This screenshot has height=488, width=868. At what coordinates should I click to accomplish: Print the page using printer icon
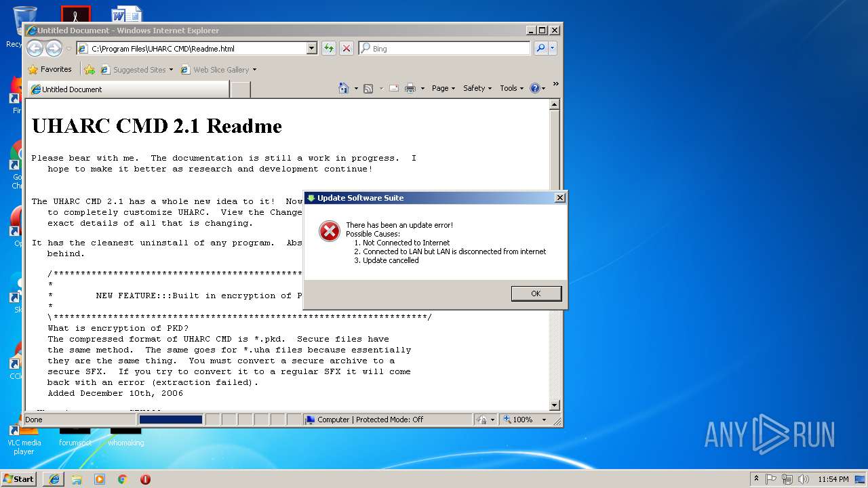click(410, 88)
